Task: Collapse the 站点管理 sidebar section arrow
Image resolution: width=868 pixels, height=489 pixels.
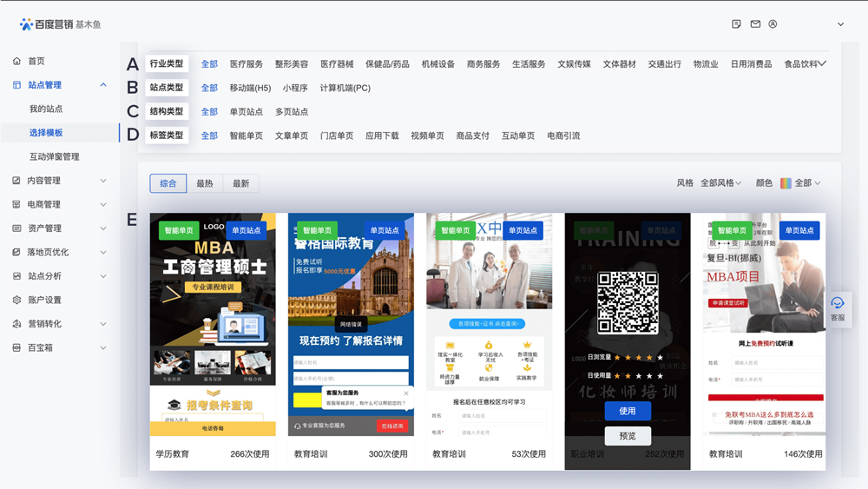Action: (x=103, y=85)
